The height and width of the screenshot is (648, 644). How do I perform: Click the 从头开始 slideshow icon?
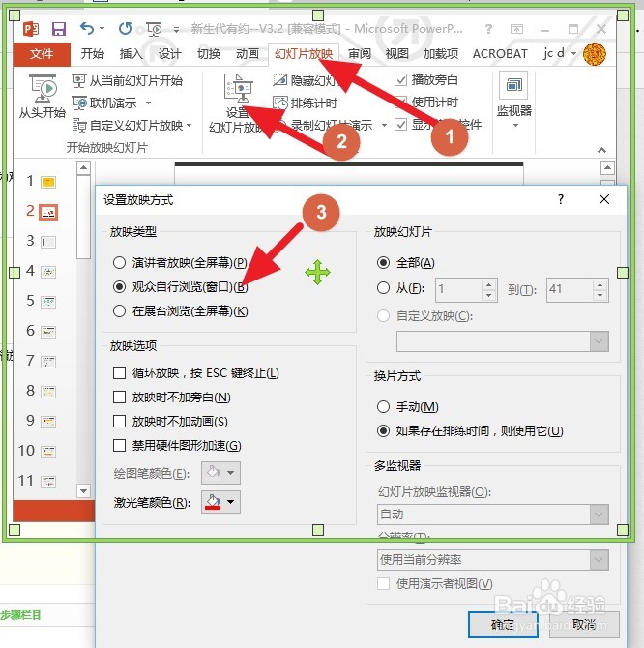43,88
